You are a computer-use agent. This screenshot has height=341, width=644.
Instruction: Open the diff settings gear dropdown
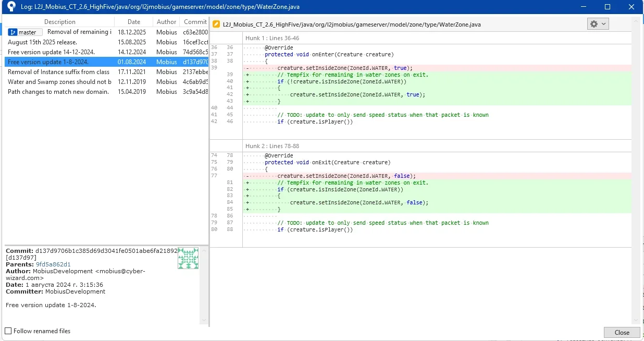tap(598, 24)
